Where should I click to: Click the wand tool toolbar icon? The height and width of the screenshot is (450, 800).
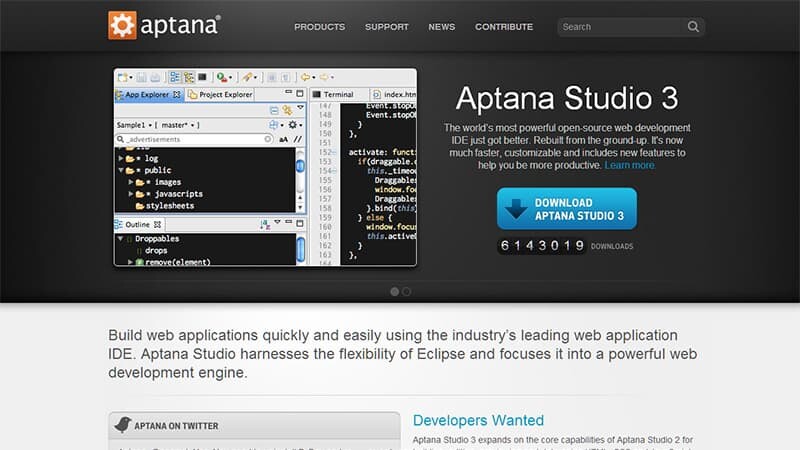[247, 77]
